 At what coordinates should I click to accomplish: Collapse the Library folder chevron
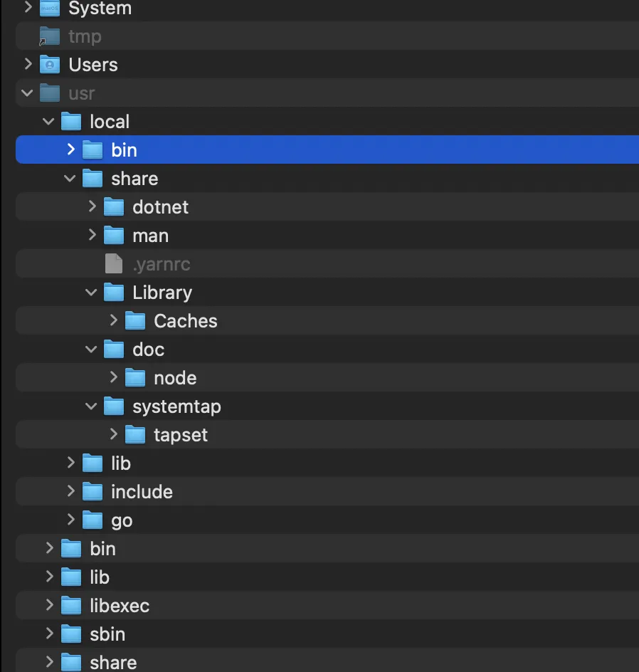click(92, 293)
